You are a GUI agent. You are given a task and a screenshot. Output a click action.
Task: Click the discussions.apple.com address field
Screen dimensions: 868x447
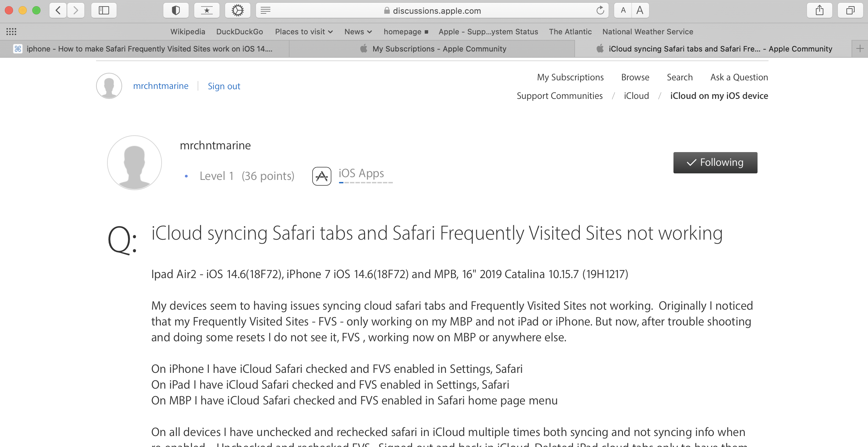point(436,11)
